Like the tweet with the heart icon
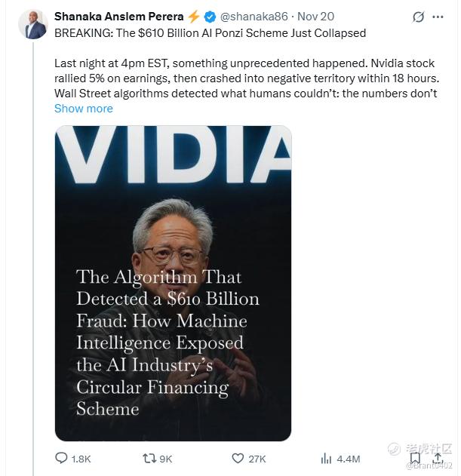This screenshot has width=461, height=476. (x=238, y=458)
